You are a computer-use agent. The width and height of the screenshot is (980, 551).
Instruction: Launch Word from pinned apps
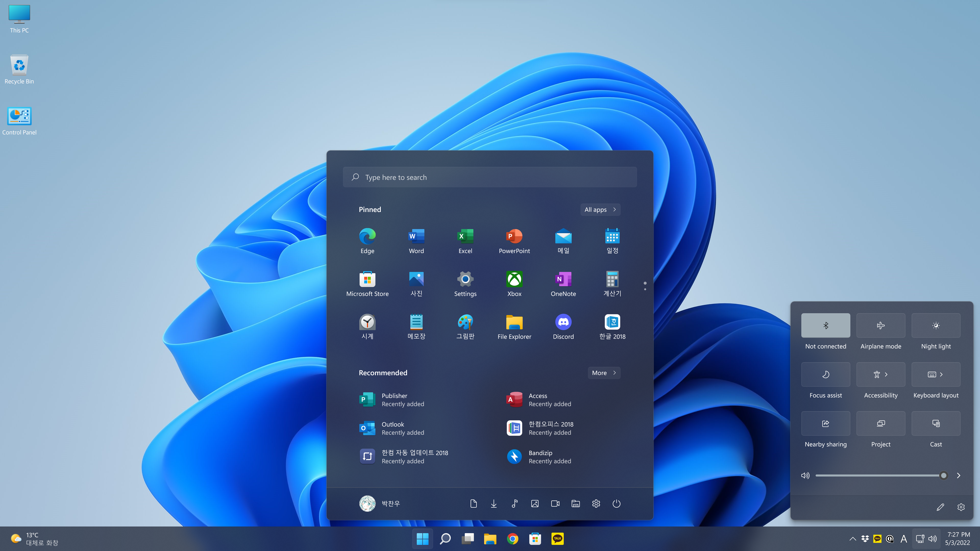tap(416, 241)
